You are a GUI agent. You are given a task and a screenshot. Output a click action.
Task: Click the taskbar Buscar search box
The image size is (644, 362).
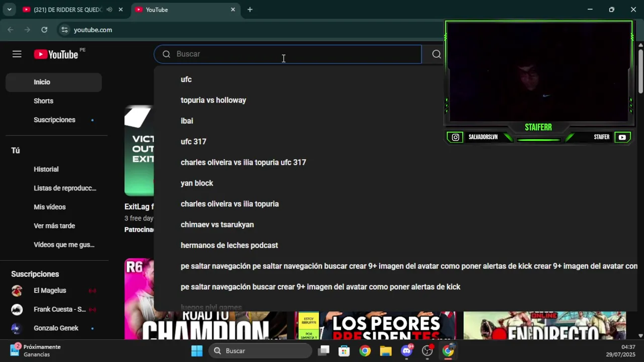click(260, 351)
